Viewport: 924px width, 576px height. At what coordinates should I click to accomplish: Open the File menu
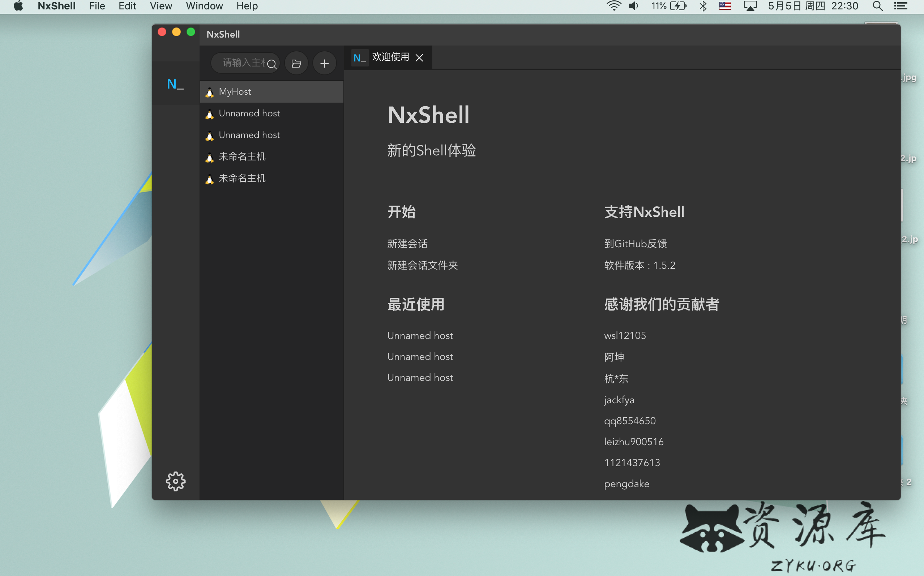(97, 6)
